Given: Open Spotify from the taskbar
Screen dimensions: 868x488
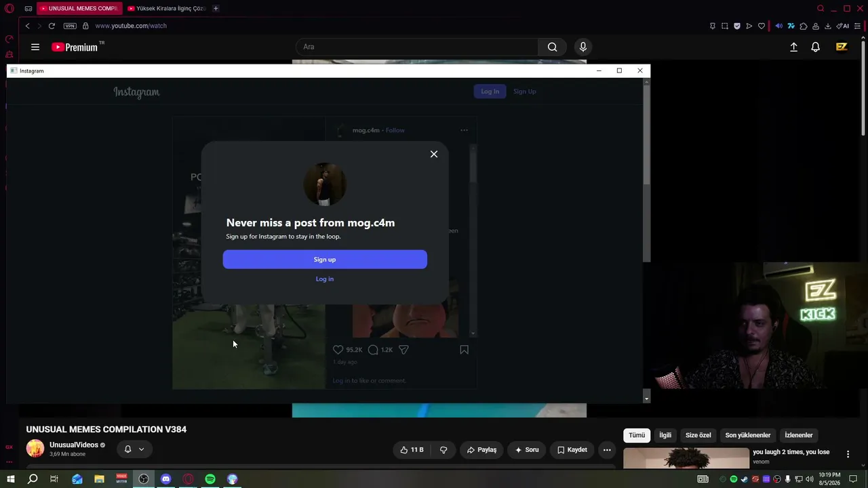Looking at the screenshot, I should (210, 479).
